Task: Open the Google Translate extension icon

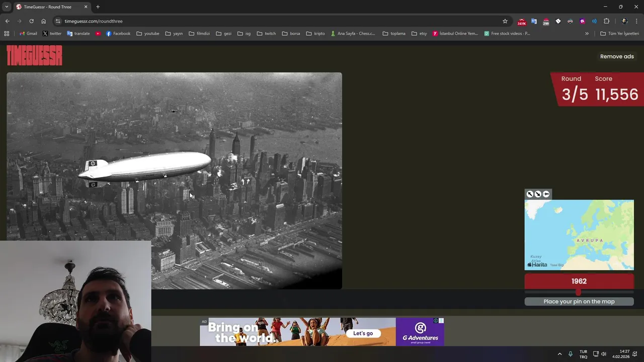Action: pyautogui.click(x=534, y=21)
